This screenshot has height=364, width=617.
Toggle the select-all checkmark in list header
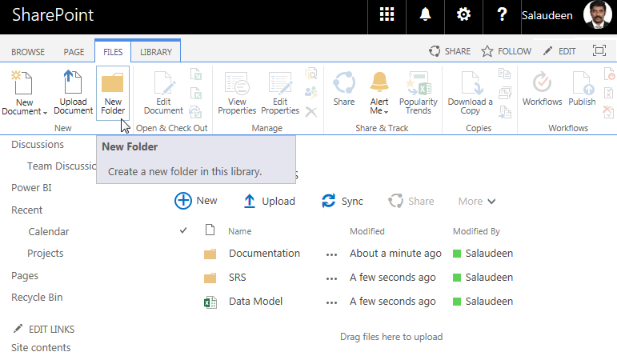tap(183, 230)
